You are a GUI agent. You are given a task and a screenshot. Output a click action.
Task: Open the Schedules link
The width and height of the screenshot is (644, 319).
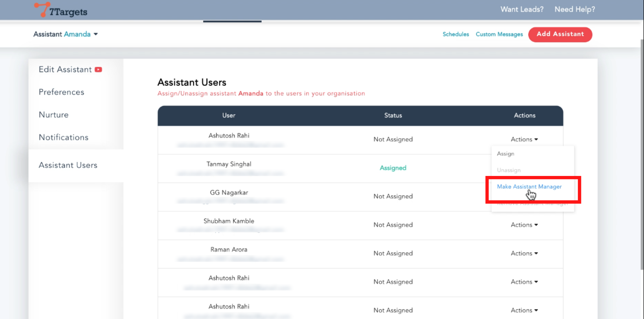tap(455, 34)
